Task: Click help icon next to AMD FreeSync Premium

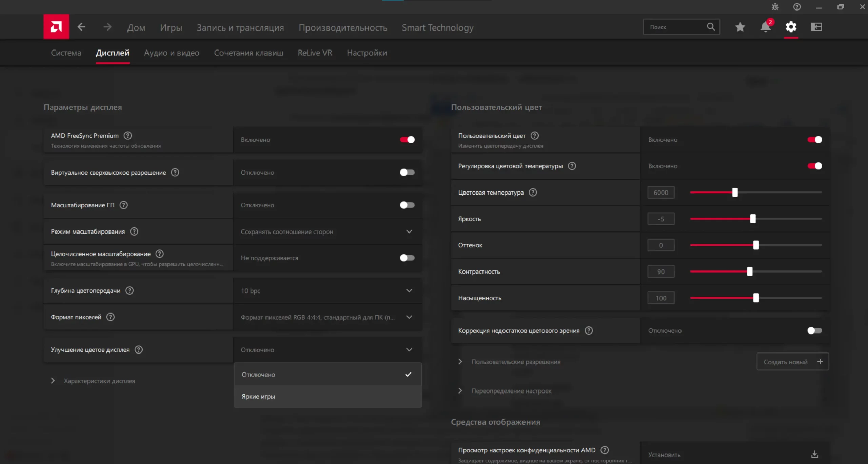Action: [127, 136]
